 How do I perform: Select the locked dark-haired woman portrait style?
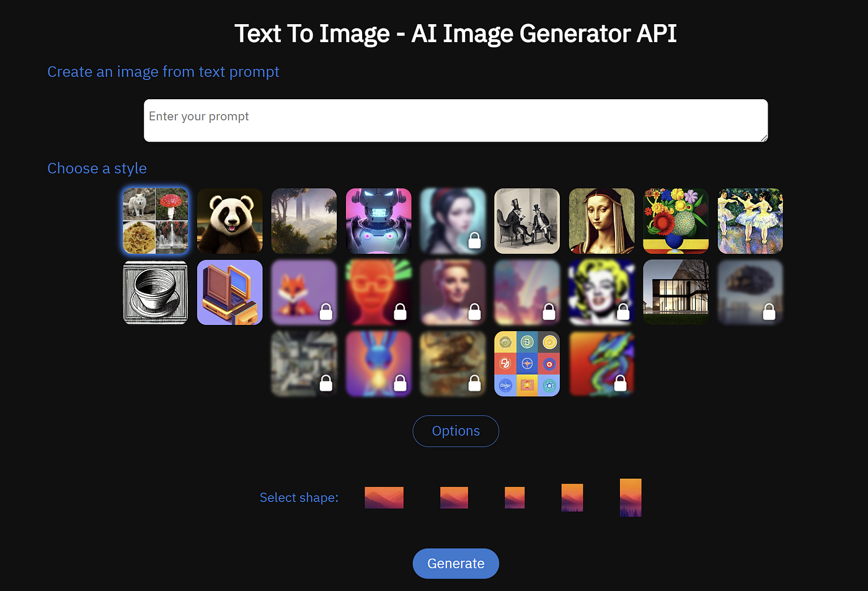point(453,221)
